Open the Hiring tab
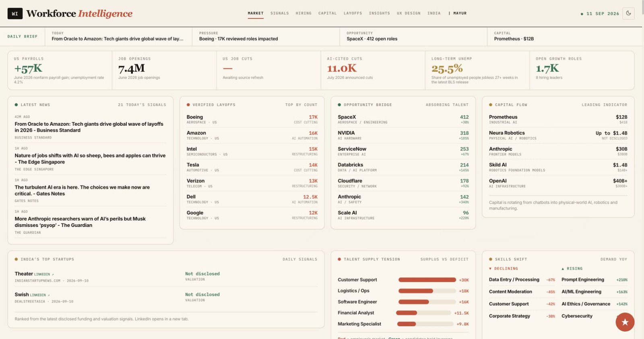Screen dimensions: 644x339 coord(303,13)
